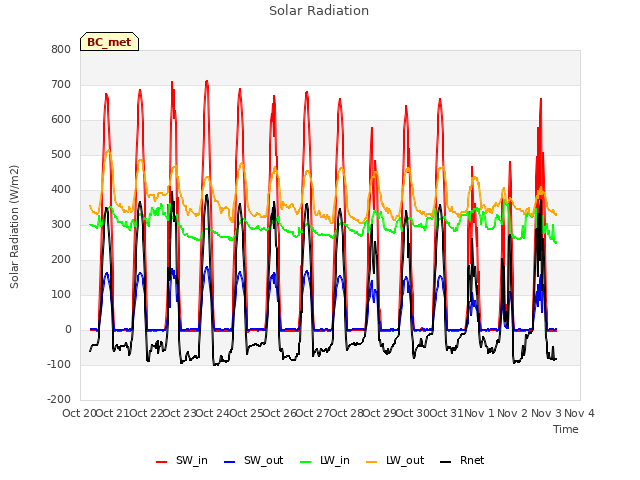Click the 700 y-axis tick label
Viewport: 640px width, 480px height.
(61, 84)
